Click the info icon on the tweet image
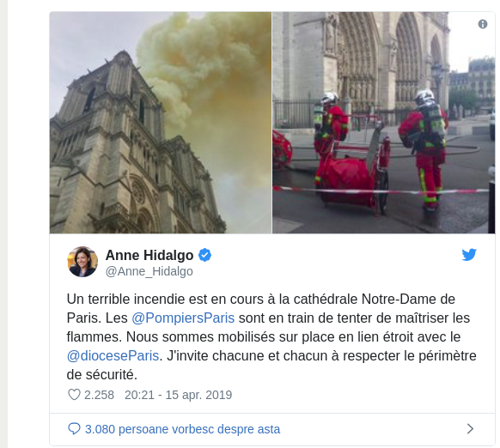This screenshot has width=500, height=448. click(x=483, y=24)
